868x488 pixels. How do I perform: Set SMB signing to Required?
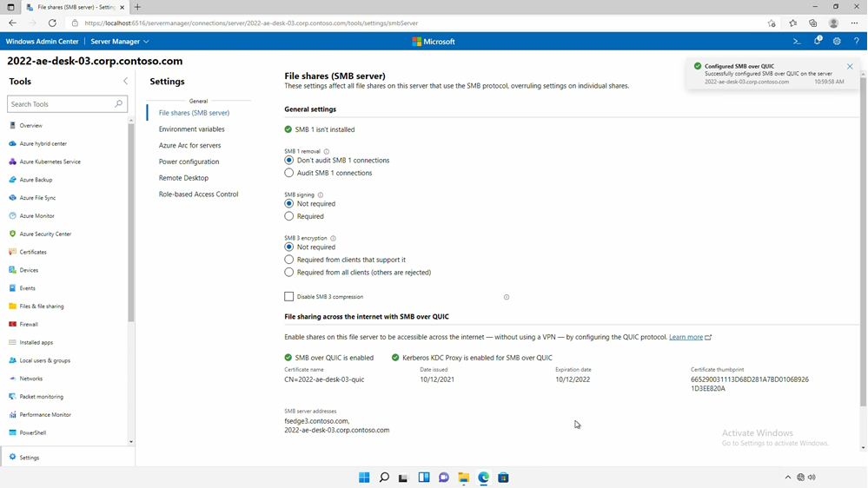289,216
